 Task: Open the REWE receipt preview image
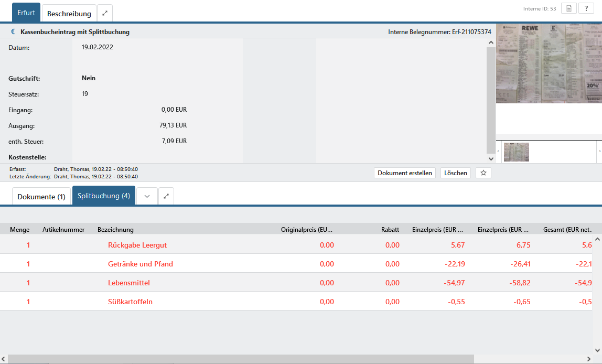point(549,63)
